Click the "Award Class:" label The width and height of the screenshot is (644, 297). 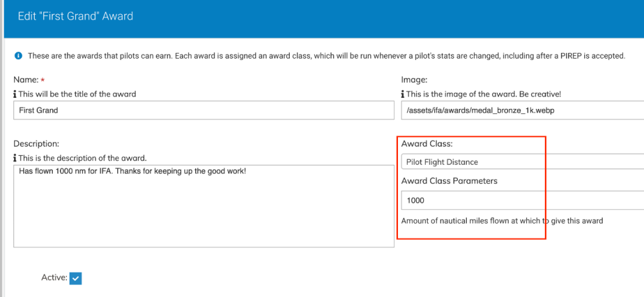[427, 144]
